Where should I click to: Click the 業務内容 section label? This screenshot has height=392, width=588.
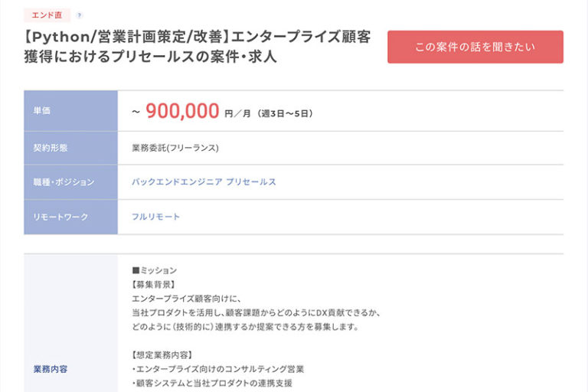[51, 369]
